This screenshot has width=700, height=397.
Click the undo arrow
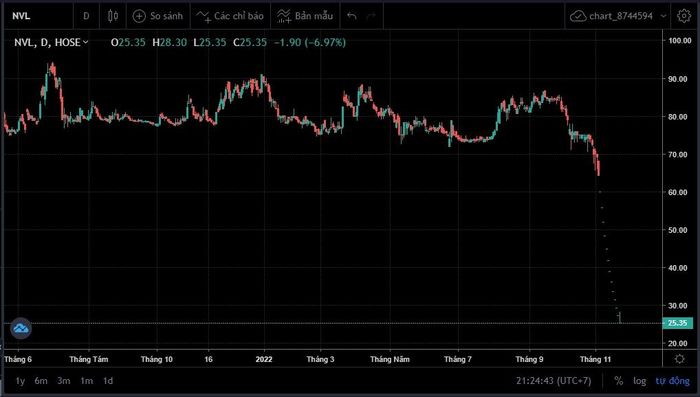(x=352, y=16)
